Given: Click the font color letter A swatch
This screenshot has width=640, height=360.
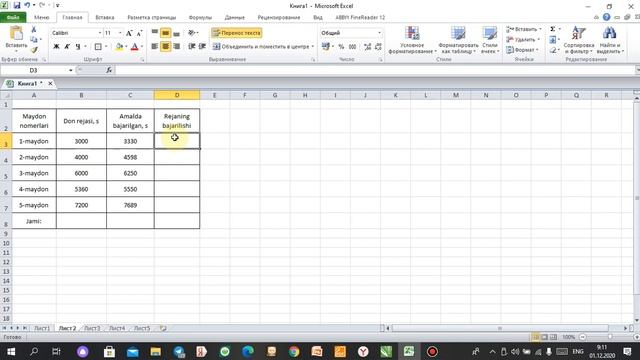Looking at the screenshot, I should coord(134,47).
